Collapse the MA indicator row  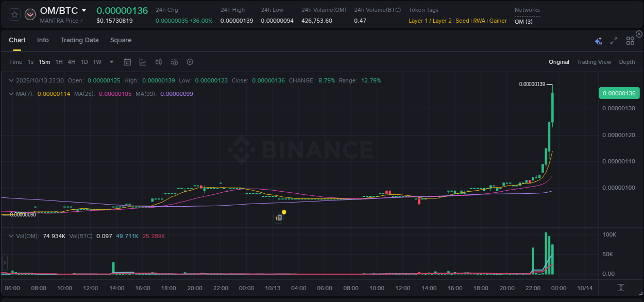pyautogui.click(x=11, y=94)
